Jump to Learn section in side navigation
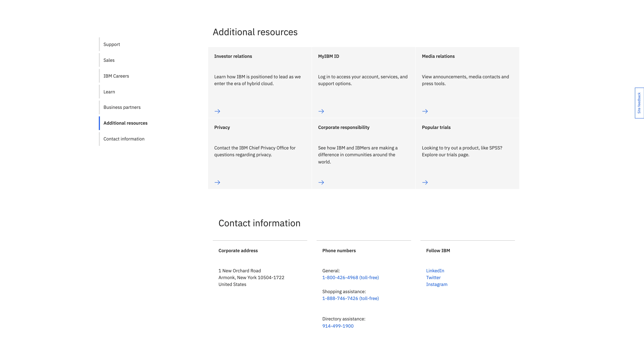Image resolution: width=644 pixels, height=342 pixels. [x=109, y=92]
